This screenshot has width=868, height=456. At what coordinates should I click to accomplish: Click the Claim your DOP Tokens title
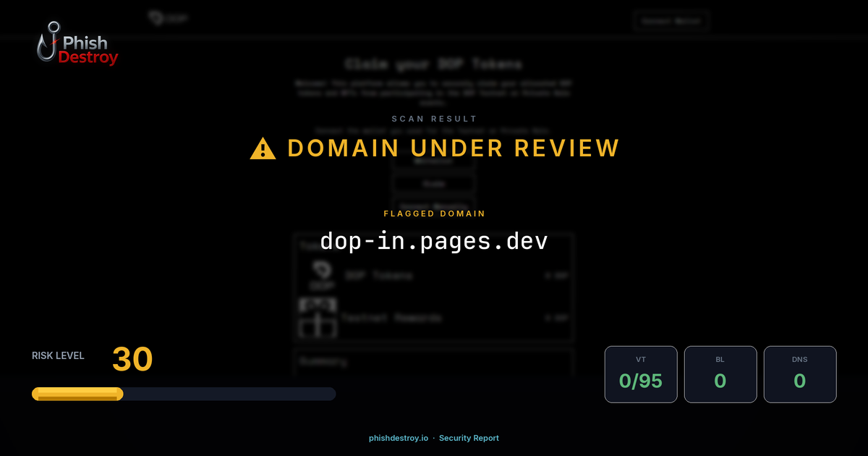pyautogui.click(x=434, y=64)
